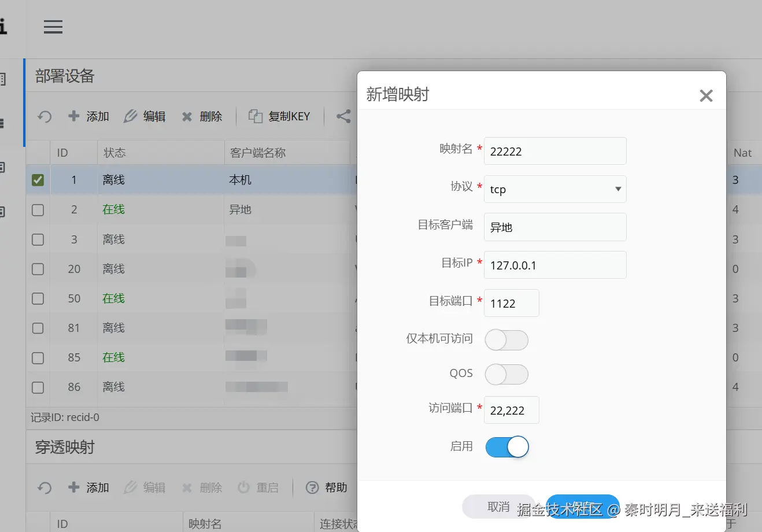Click 添加 in 部署设备 toolbar
Image resolution: width=762 pixels, height=532 pixels.
click(x=88, y=116)
